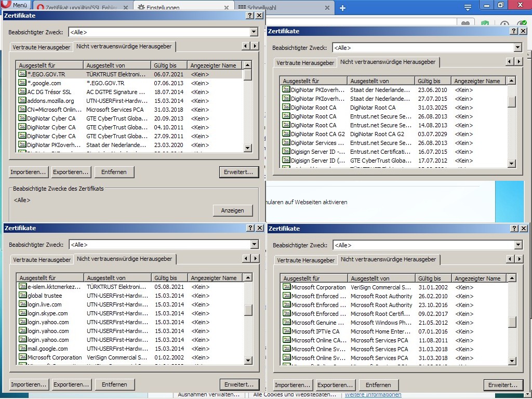This screenshot has width=532, height=399.
Task: Click scroll-up arrow of upper-left certificate list
Action: (248, 65)
